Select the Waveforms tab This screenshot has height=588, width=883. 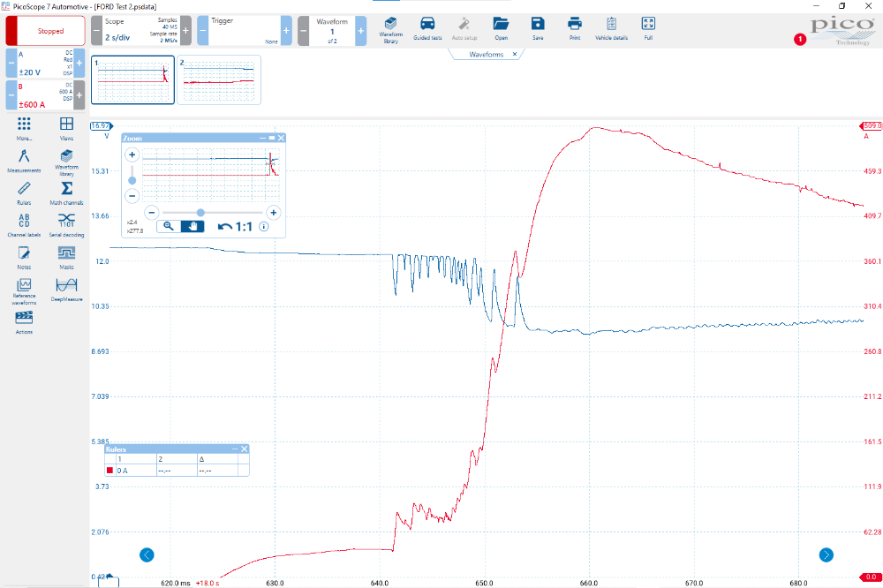click(486, 54)
